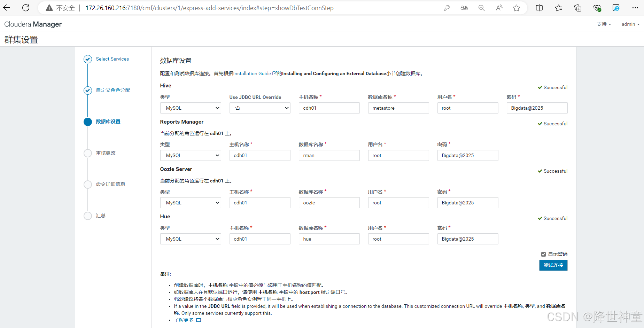Click Oozie Server 数据库名称 field oozie
Screen dimensions: 644x328
(329, 203)
